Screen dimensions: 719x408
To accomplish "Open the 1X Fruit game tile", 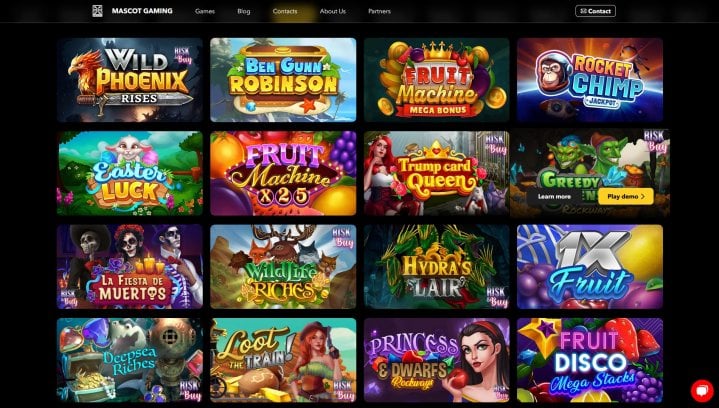I will tap(590, 267).
